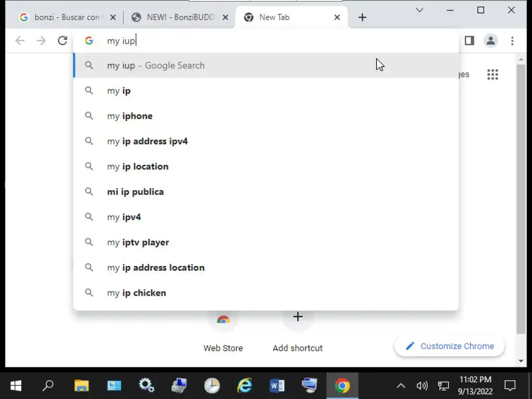The width and height of the screenshot is (532, 399).
Task: Open a new tab with plus button
Action: [x=362, y=17]
